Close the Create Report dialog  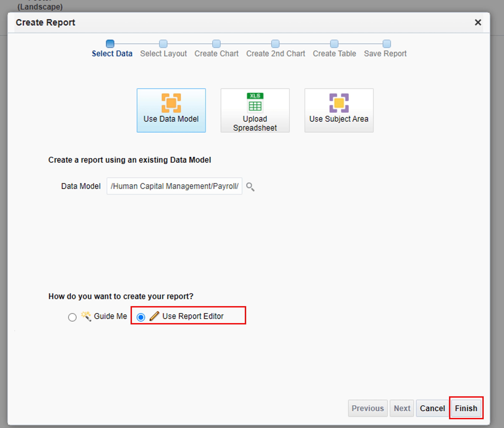(x=478, y=22)
